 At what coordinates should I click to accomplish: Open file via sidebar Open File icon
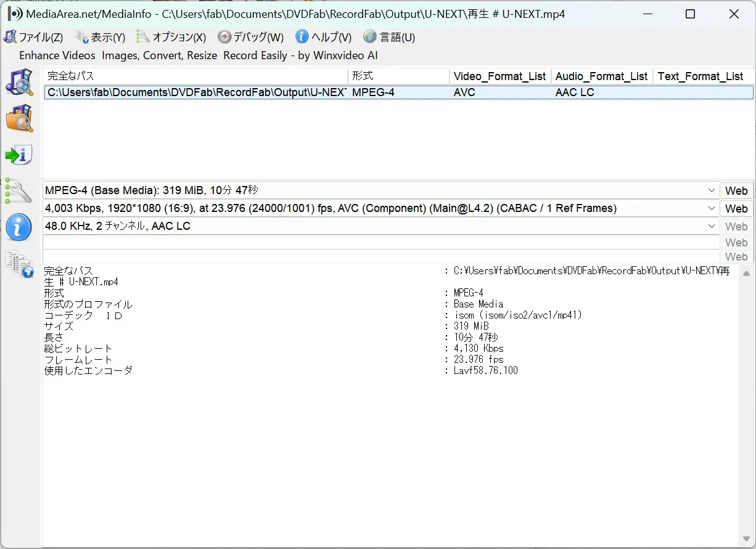click(19, 83)
